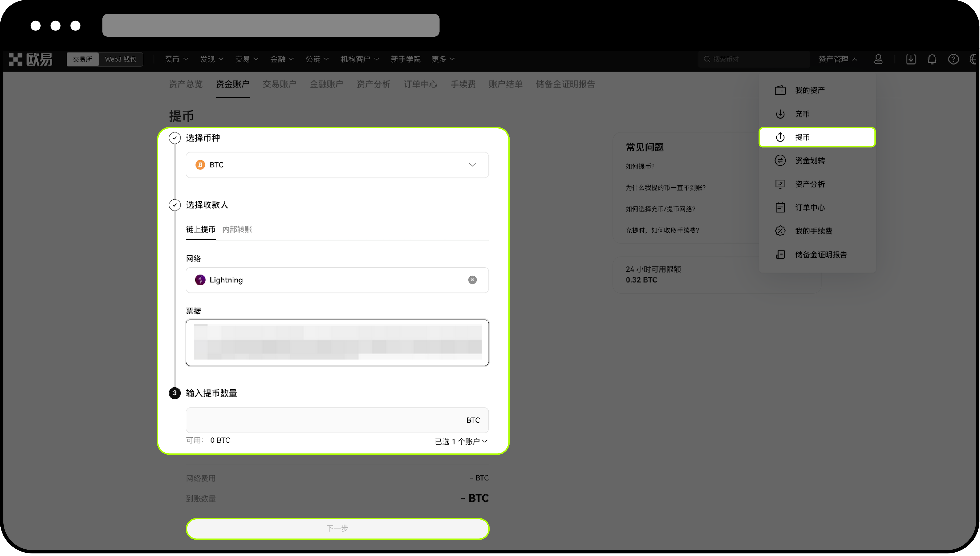Select 充币 in dropdown menu
This screenshot has width=980, height=556.
817,114
